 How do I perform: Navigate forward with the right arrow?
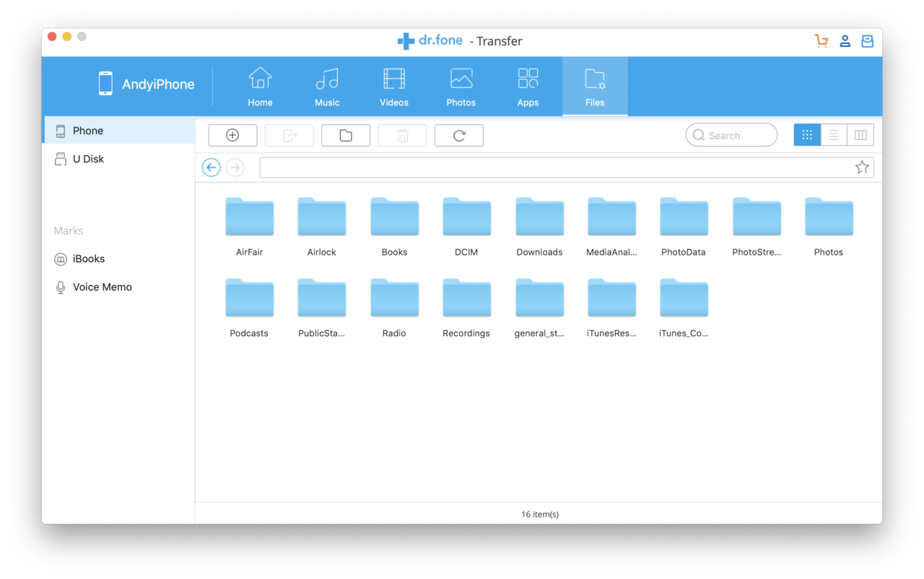coord(235,167)
